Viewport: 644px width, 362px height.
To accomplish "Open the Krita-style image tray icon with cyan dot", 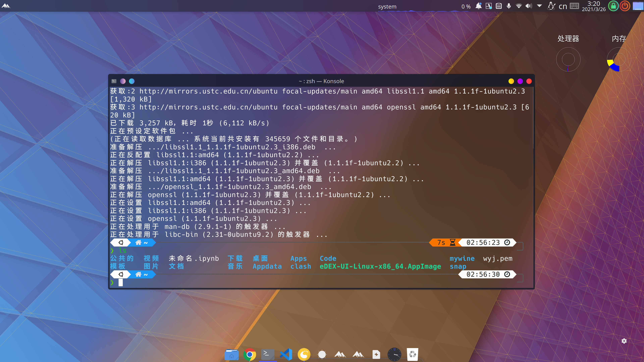I will [489, 6].
